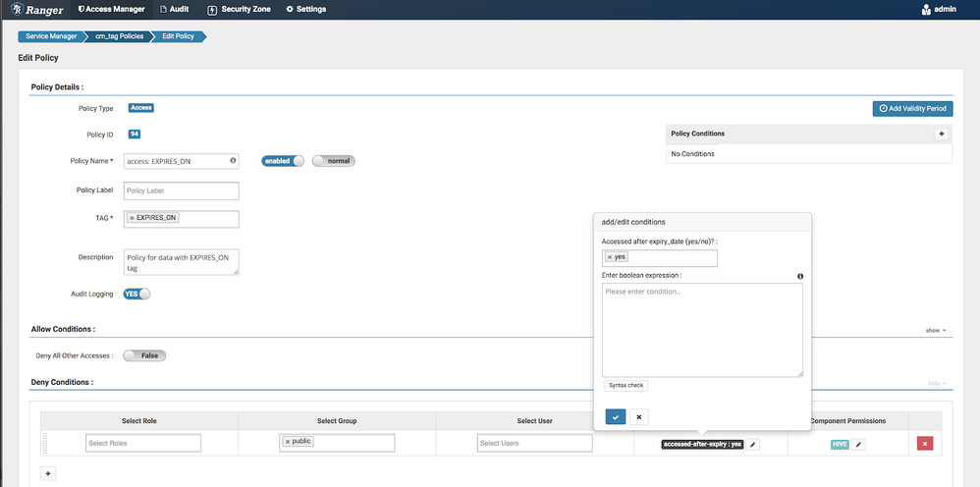Viewport: 980px width, 487px height.
Task: Open the admin user menu
Action: point(939,10)
